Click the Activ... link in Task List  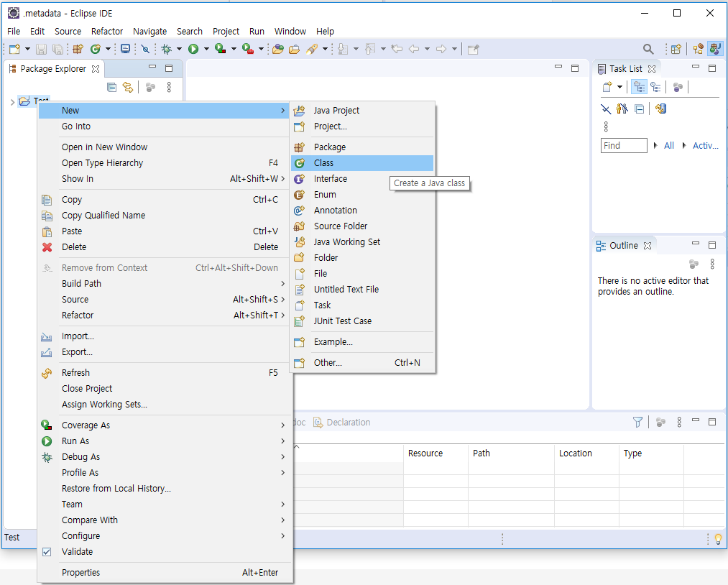705,146
